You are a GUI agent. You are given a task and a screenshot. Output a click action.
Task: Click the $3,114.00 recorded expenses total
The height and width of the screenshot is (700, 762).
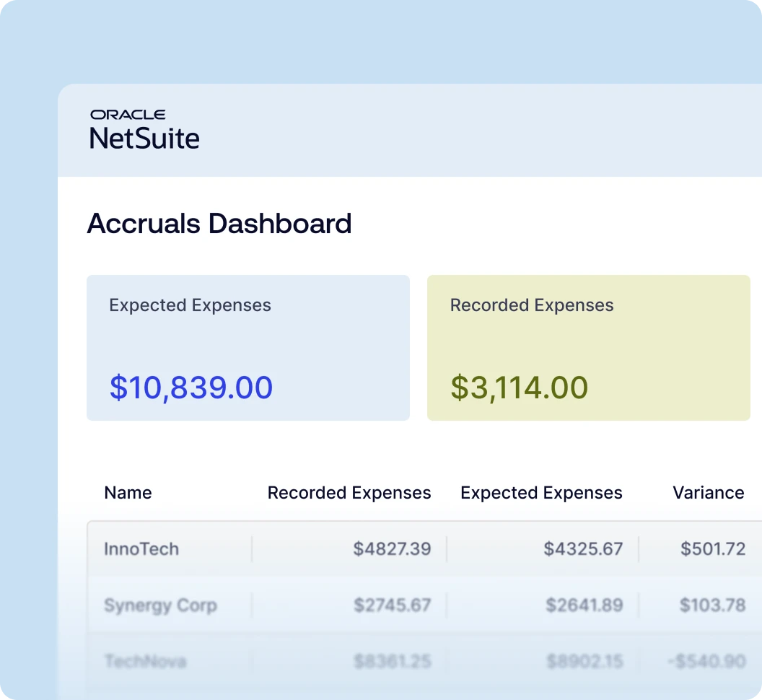tap(520, 388)
